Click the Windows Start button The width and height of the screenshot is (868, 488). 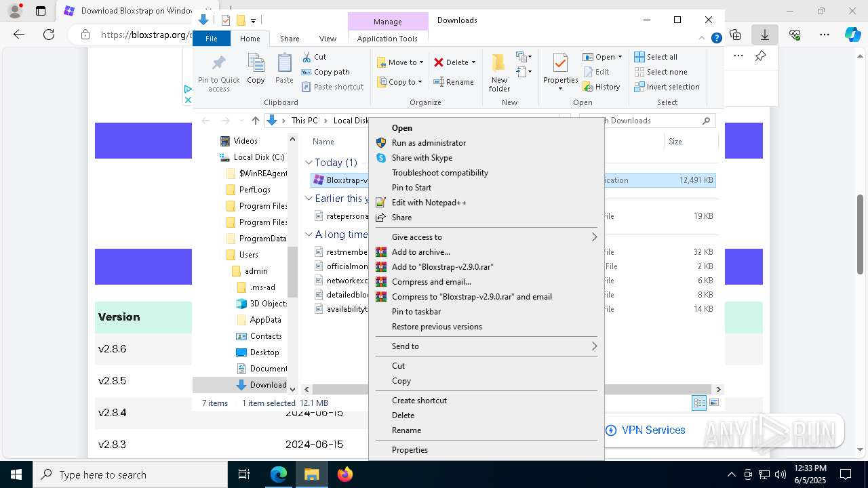point(16,474)
